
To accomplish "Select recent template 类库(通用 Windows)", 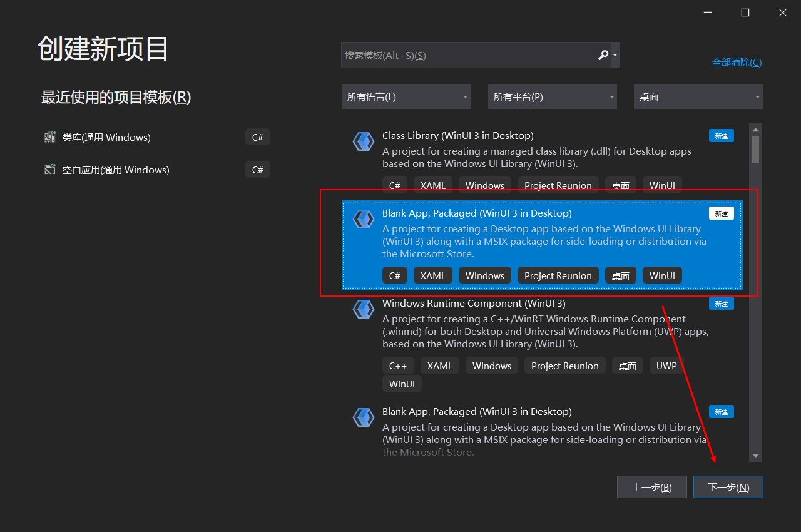I will pyautogui.click(x=157, y=137).
